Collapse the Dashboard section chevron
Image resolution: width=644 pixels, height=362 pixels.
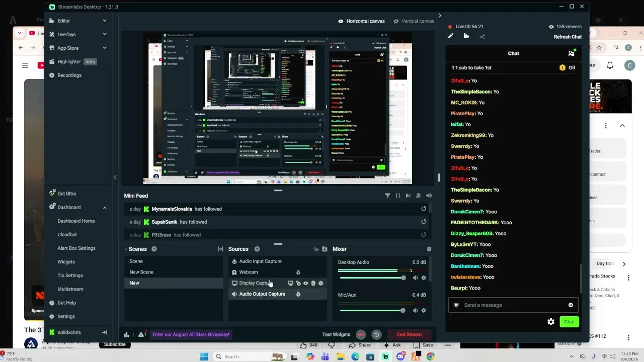[x=105, y=207]
